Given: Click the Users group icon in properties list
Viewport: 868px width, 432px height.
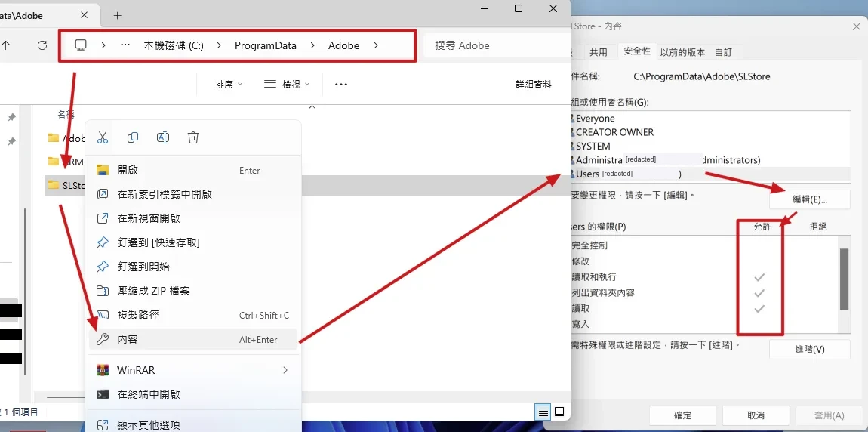Looking at the screenshot, I should click(x=572, y=174).
